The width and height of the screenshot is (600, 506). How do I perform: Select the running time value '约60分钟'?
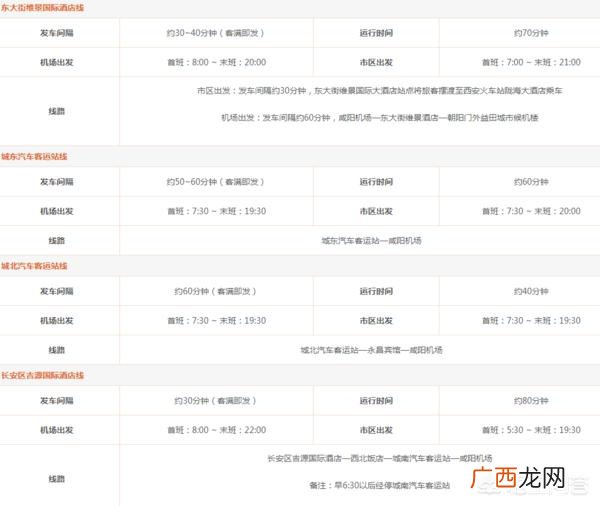(x=531, y=182)
